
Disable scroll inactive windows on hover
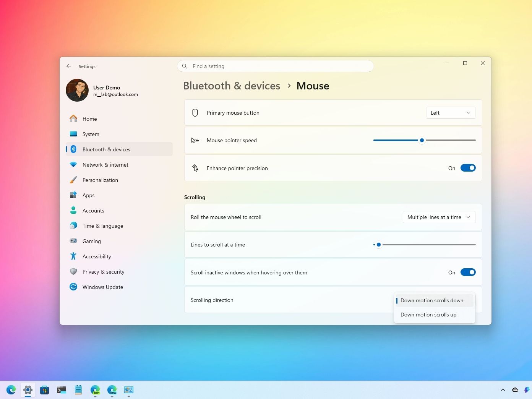(468, 272)
